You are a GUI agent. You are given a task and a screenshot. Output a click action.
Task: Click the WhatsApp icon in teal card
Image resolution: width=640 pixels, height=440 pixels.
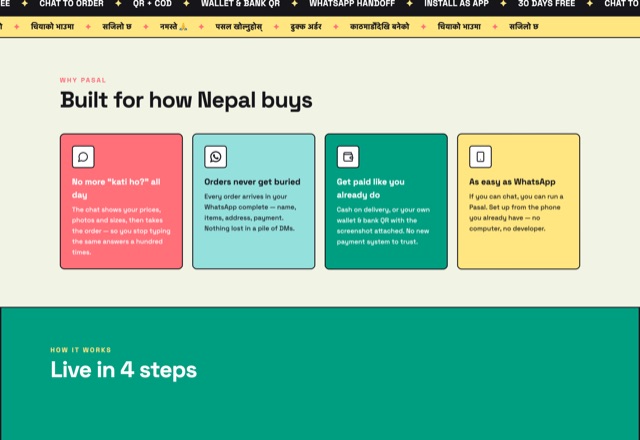point(216,157)
